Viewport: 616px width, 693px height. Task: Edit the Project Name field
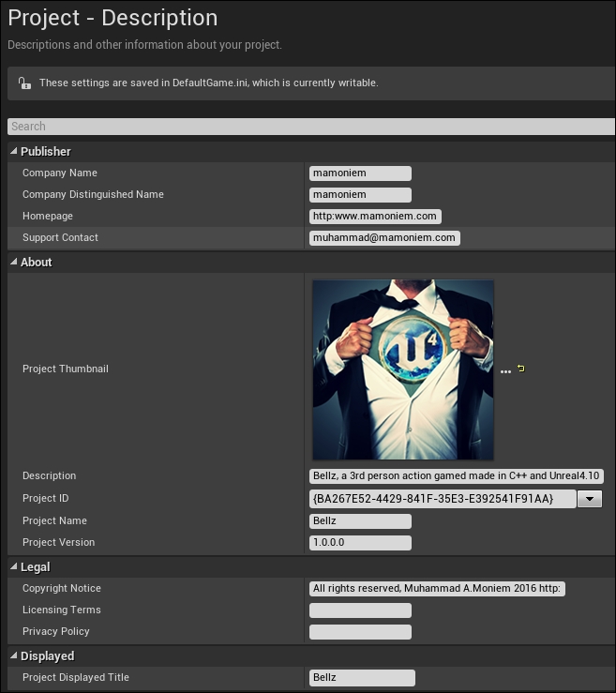[360, 521]
